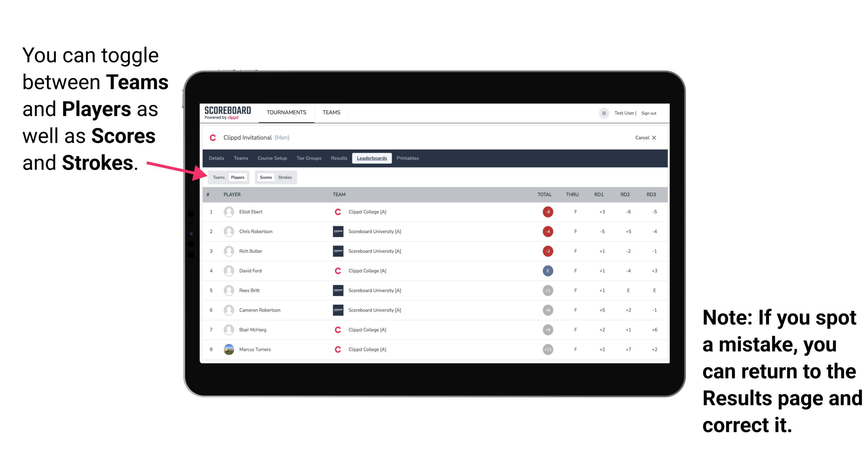Click the Clippd College [A] team icon
Screen dimensions: 868x467
pos(337,211)
